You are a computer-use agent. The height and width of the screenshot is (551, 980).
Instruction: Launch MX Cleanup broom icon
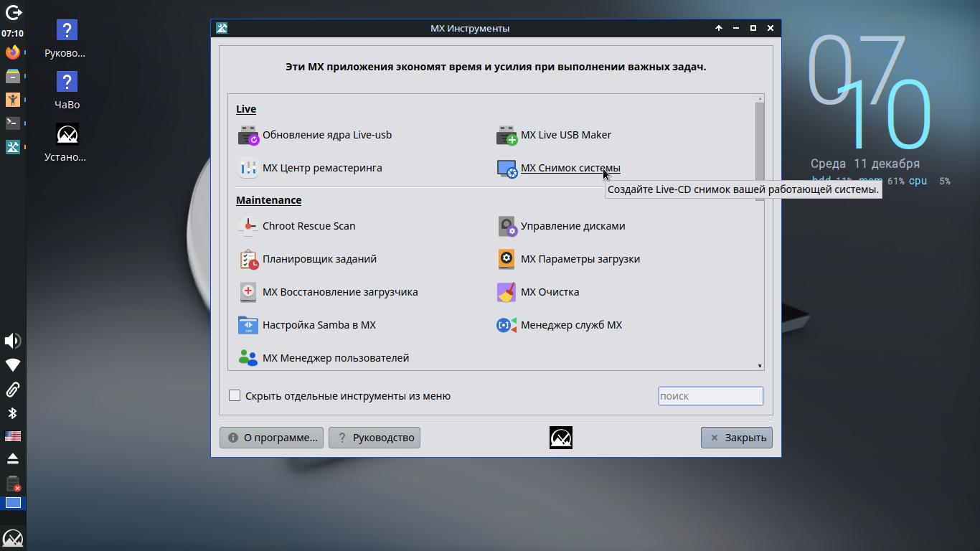click(x=507, y=292)
